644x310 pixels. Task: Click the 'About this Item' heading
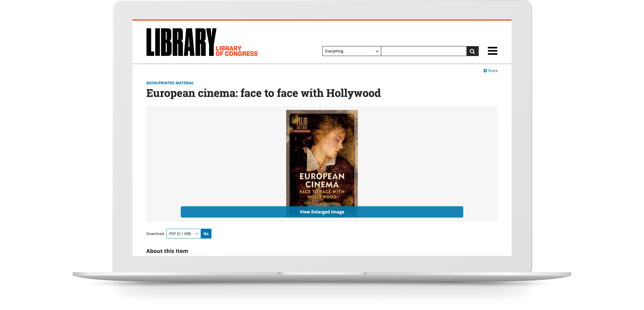click(167, 251)
